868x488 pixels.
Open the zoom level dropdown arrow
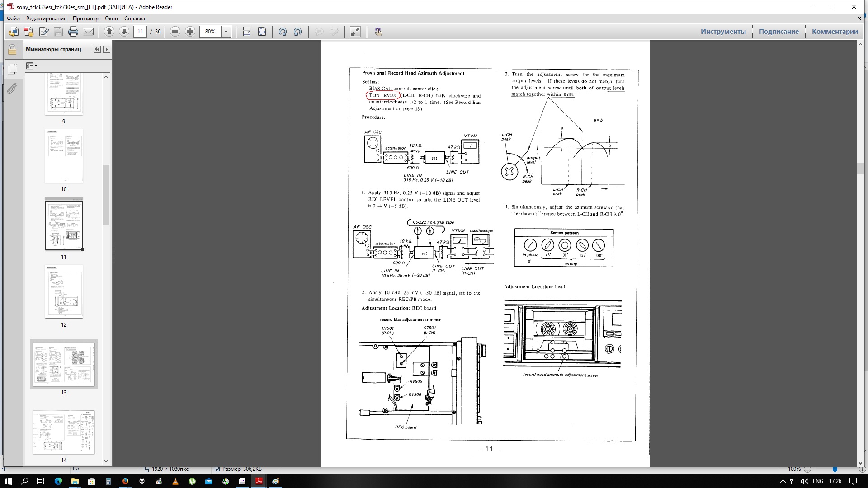pos(226,32)
